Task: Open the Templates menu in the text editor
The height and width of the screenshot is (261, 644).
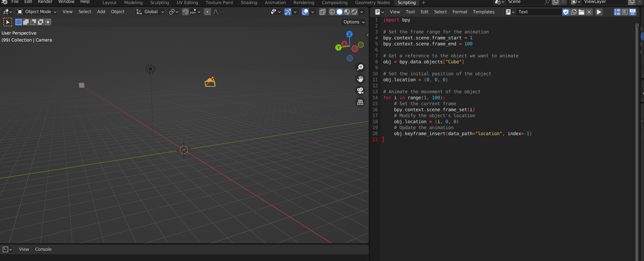Action: coord(483,12)
